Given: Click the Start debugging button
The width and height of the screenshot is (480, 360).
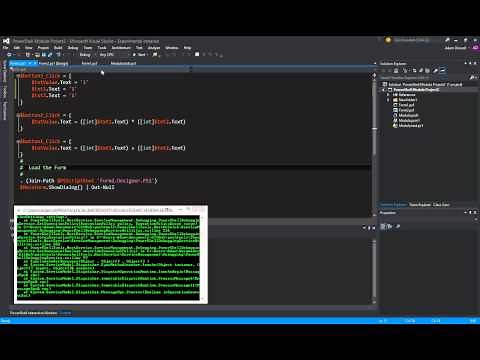Looking at the screenshot, I should [x=140, y=54].
